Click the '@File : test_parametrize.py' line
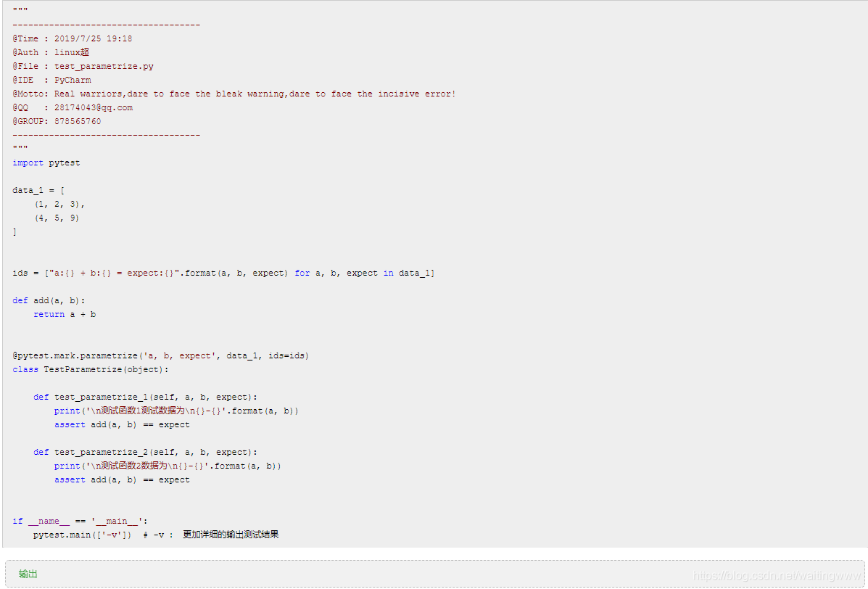Screen dimensions: 868x589 83,67
